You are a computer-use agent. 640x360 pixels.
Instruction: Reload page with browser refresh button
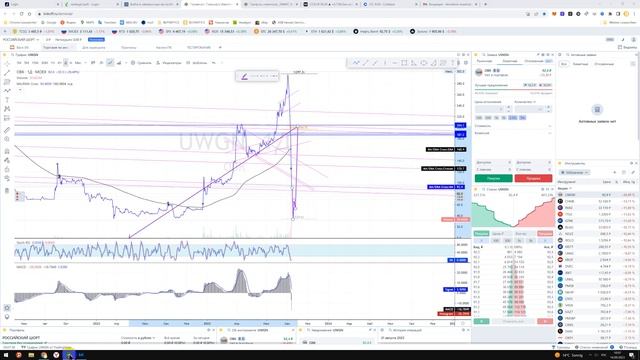click(x=22, y=14)
